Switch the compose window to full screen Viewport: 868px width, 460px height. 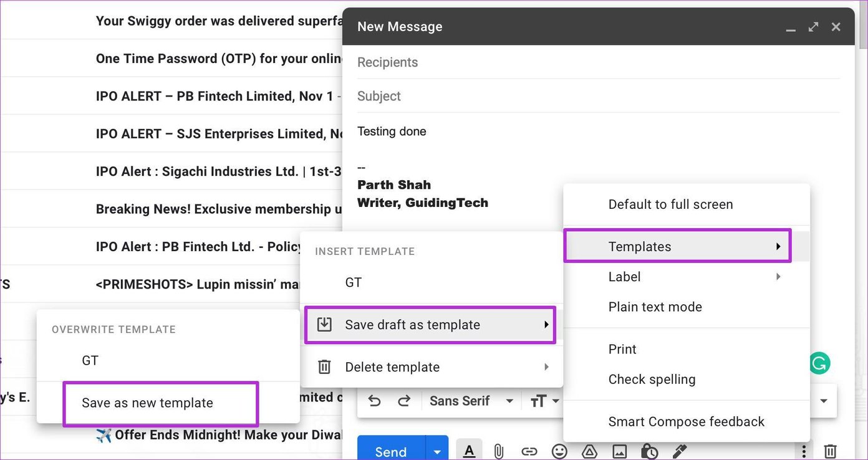(813, 27)
